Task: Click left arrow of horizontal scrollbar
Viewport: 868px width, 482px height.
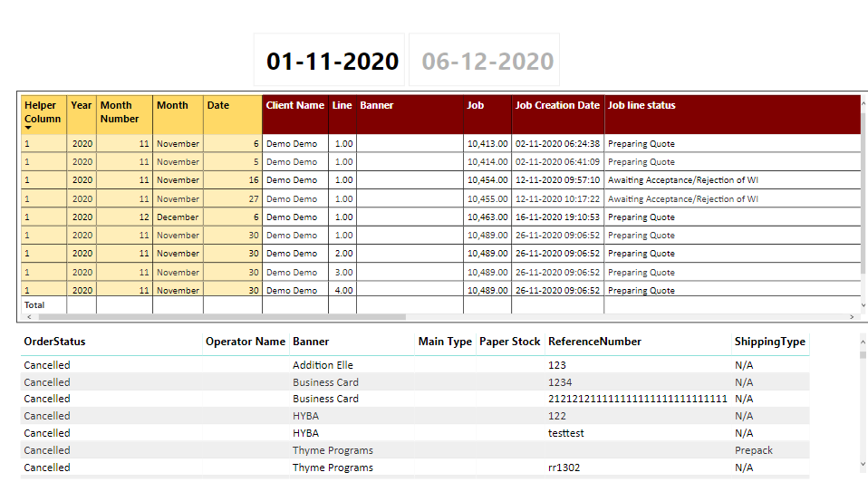Action: click(29, 317)
